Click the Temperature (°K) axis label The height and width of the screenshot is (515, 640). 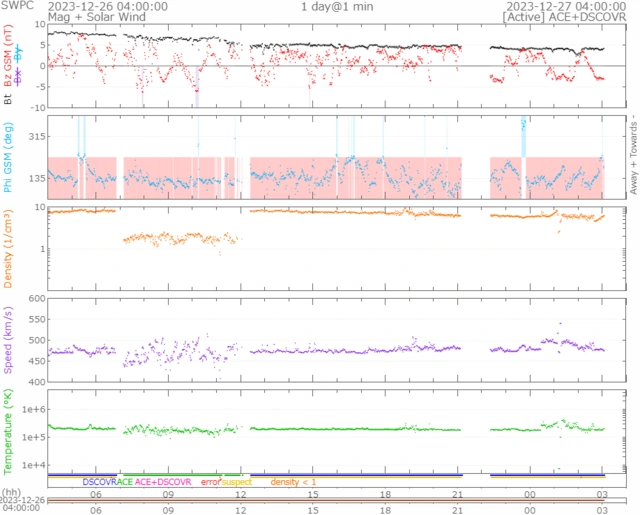(x=8, y=432)
